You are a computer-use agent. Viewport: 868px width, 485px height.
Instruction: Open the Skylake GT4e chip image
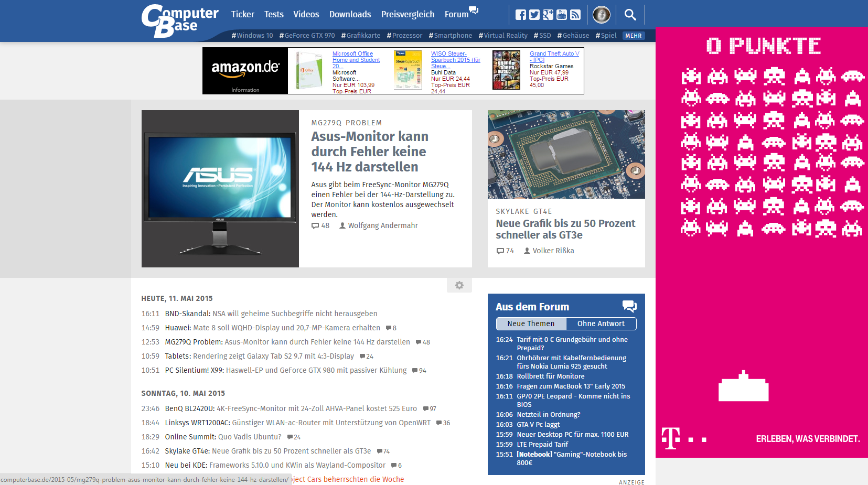point(566,154)
